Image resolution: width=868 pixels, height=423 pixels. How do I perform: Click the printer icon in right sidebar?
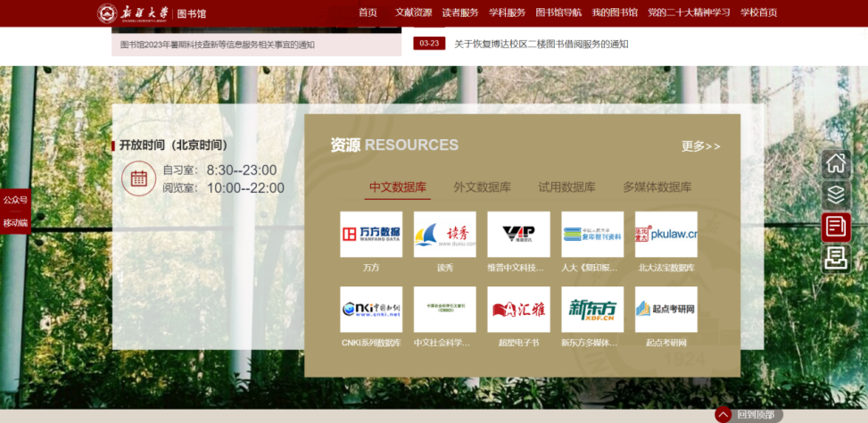836,259
